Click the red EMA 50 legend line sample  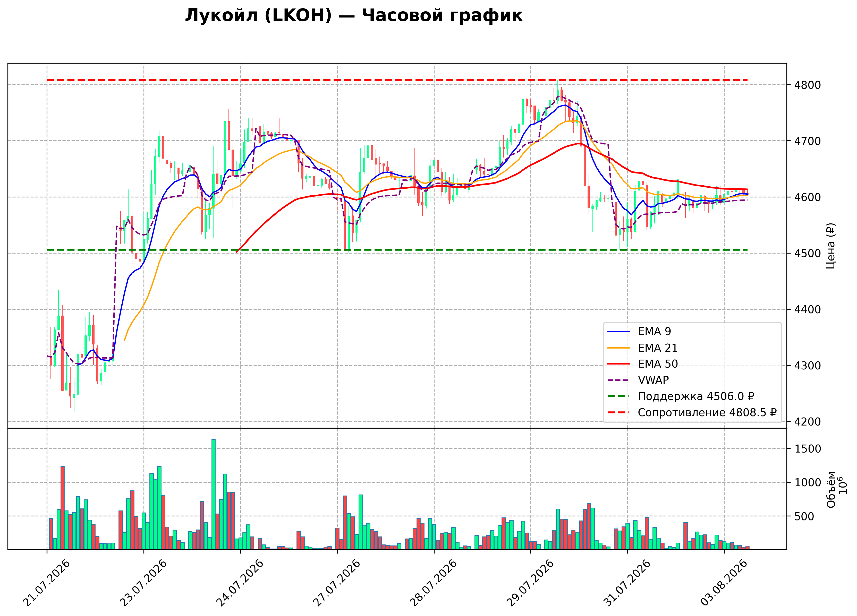click(x=618, y=364)
